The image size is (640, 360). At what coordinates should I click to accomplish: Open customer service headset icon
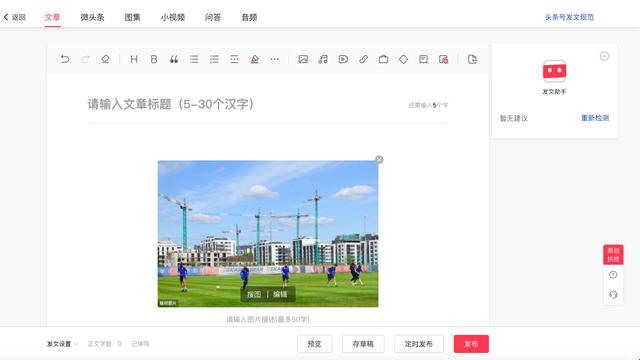613,294
